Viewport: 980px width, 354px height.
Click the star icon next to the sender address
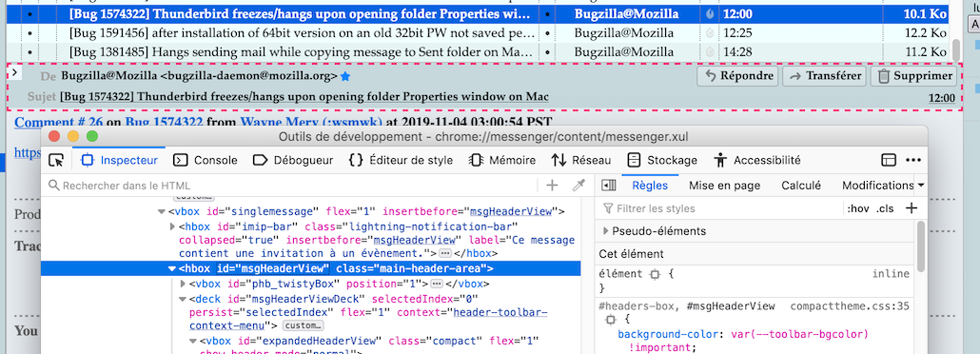[x=344, y=76]
